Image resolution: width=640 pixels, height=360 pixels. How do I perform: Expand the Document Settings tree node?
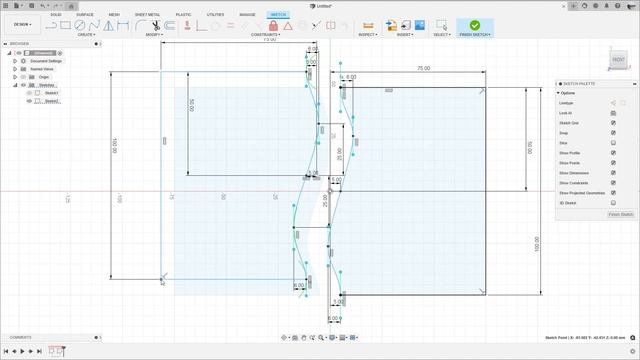click(x=15, y=61)
